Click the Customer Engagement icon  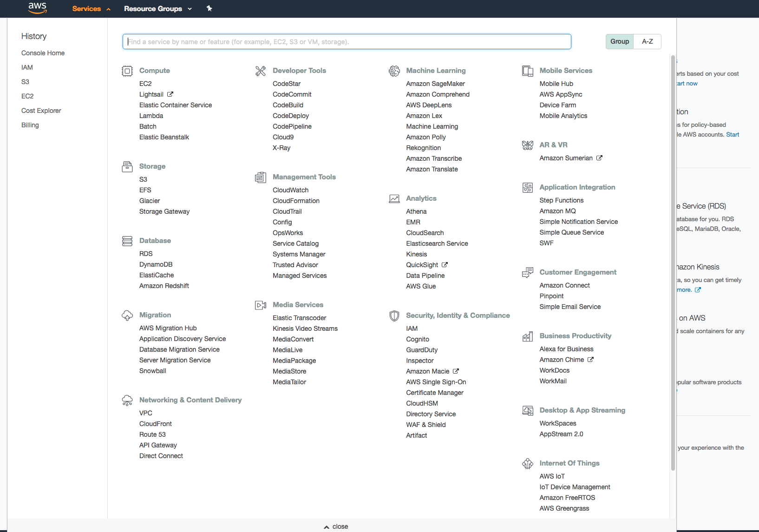[x=528, y=272]
